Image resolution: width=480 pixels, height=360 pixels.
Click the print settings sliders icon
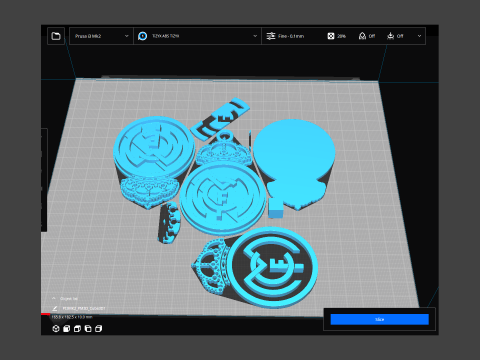tap(271, 36)
